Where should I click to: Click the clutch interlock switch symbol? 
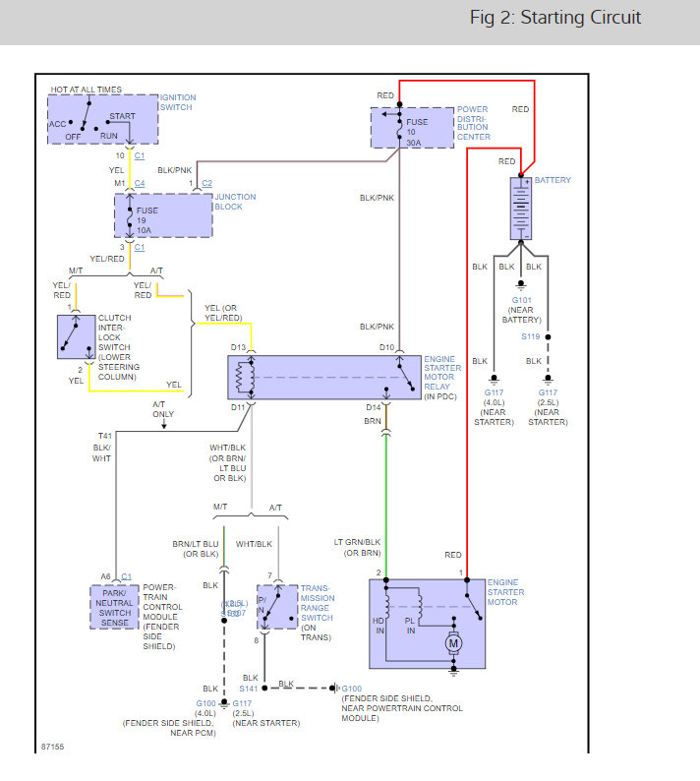(x=76, y=336)
